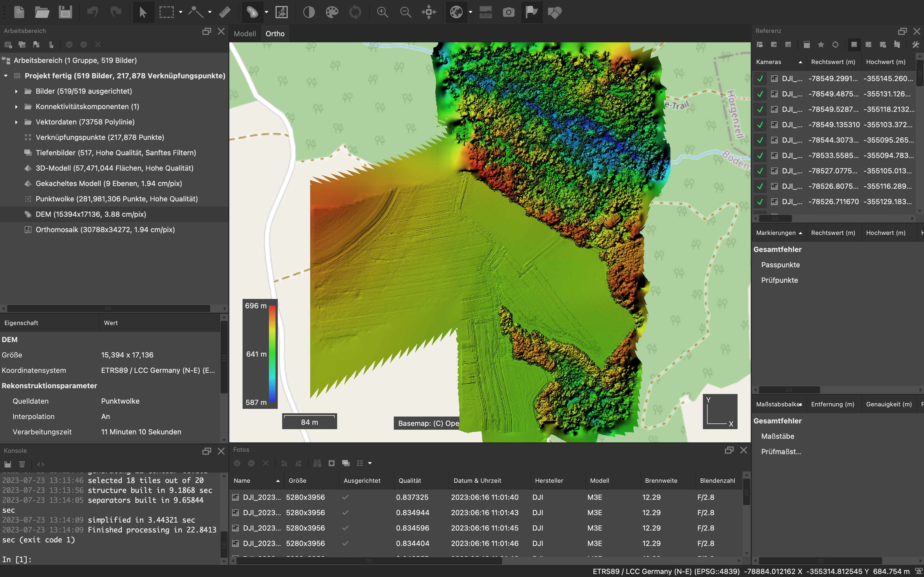Select the Orthomosaik item in workspace tree
Screen dimensions: 924x577
point(105,230)
